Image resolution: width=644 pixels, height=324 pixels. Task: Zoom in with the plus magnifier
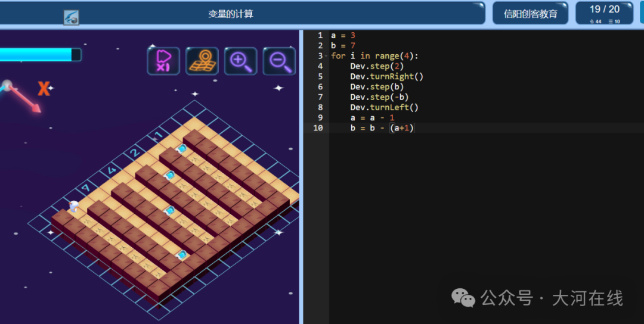click(x=241, y=61)
